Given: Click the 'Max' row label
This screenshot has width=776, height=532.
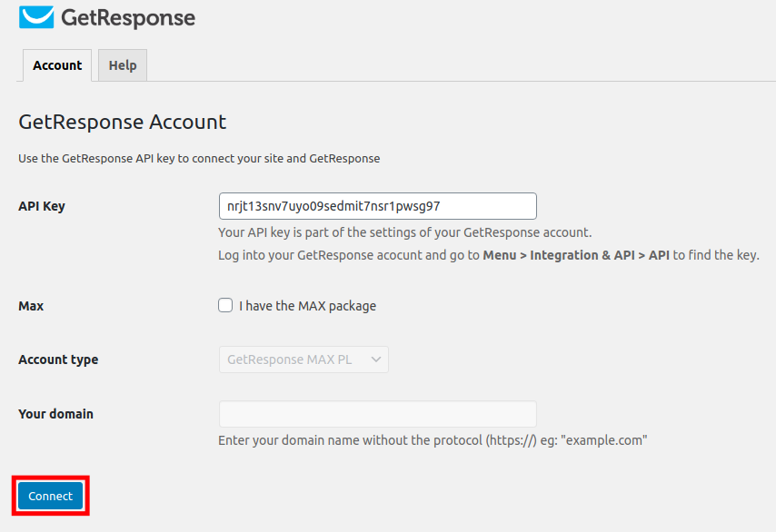Looking at the screenshot, I should point(31,306).
